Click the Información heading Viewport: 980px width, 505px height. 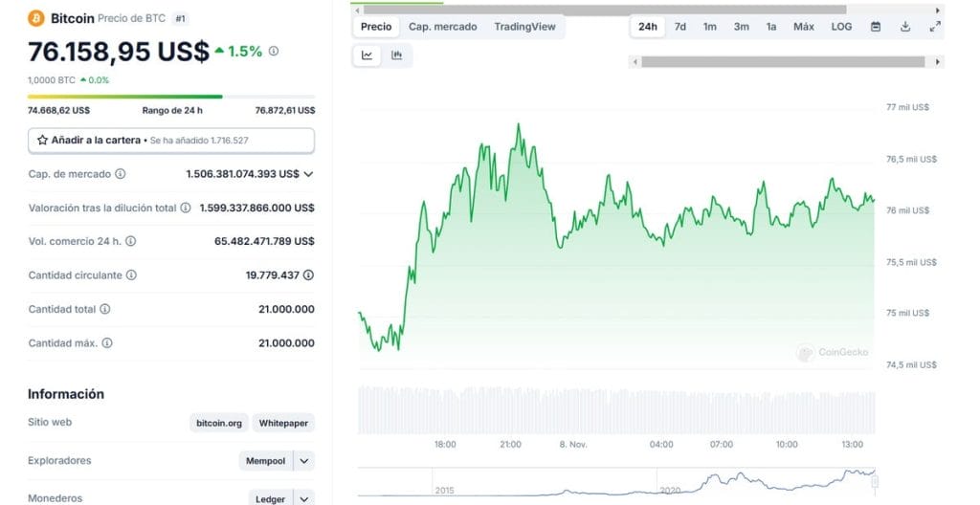coord(66,394)
